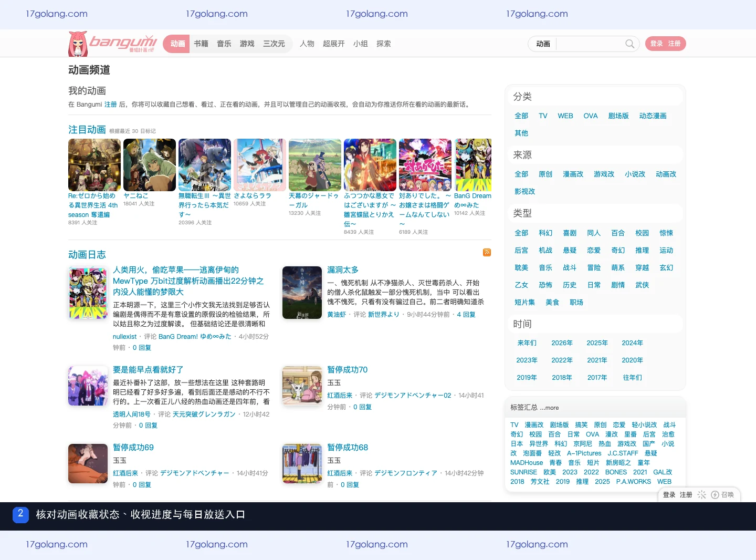Filter source by 影视改

(524, 192)
